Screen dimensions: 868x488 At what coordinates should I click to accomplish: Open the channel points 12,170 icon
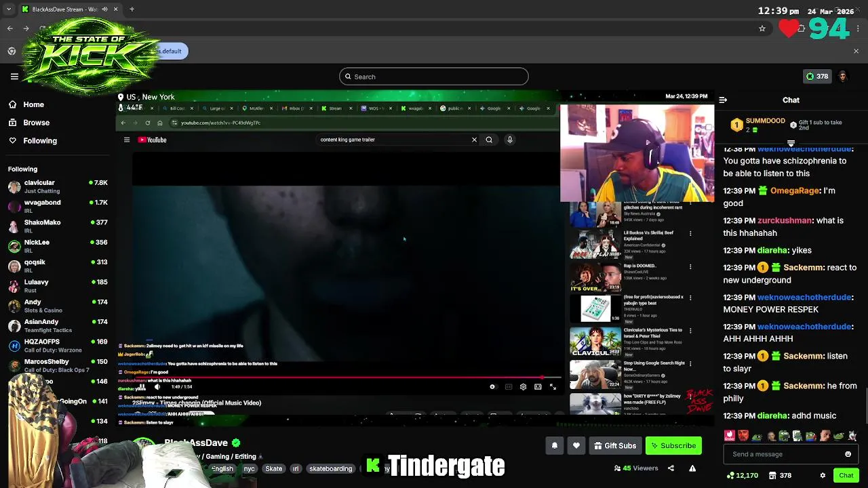tap(743, 475)
